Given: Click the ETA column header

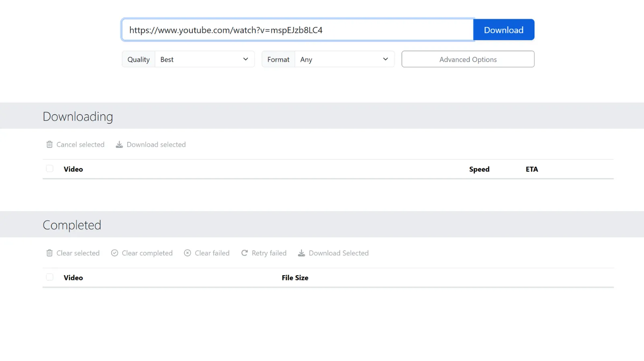Looking at the screenshot, I should tap(532, 169).
